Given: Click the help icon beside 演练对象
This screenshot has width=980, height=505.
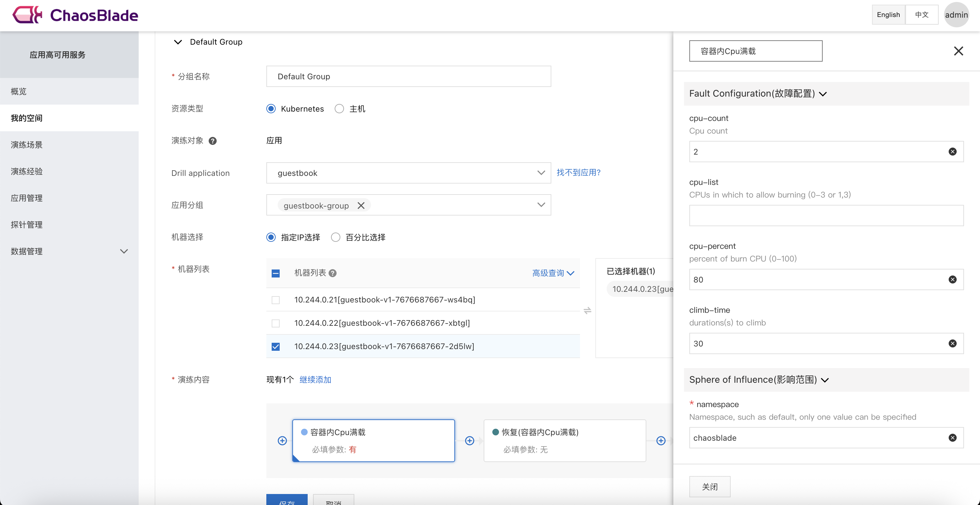Looking at the screenshot, I should point(213,141).
